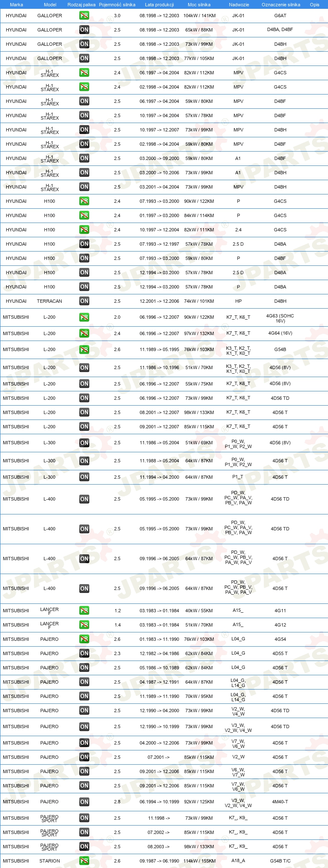
Task: Click petrol icon in H100 82kW / 111KM row
Action: pos(84,230)
